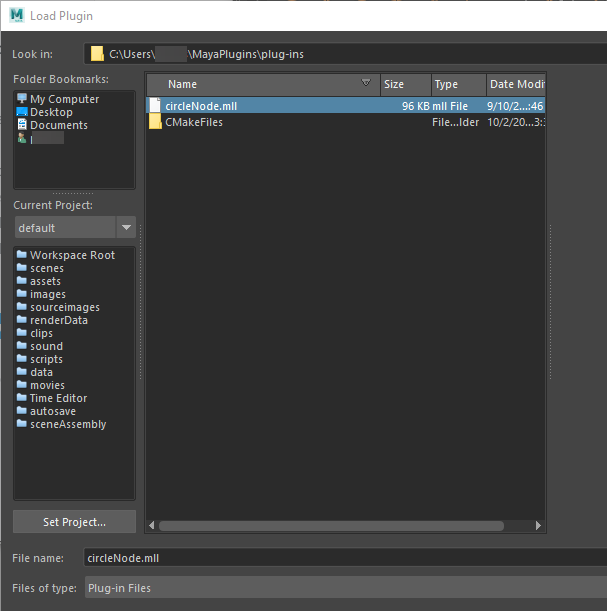Select the scripts project folder
607x611 pixels.
(x=46, y=359)
